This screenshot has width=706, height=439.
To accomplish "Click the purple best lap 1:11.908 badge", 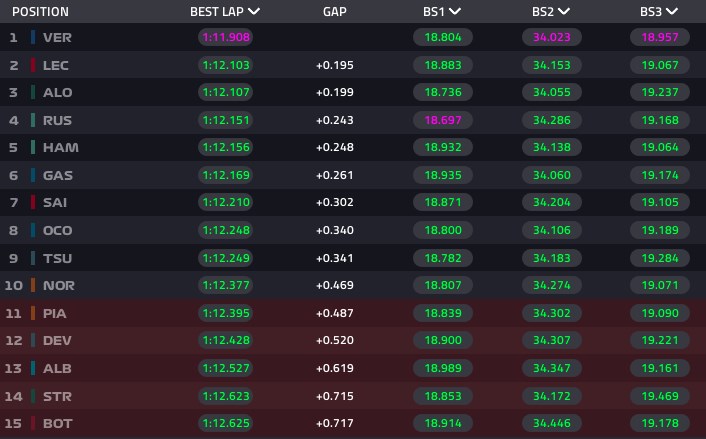I will click(x=226, y=37).
